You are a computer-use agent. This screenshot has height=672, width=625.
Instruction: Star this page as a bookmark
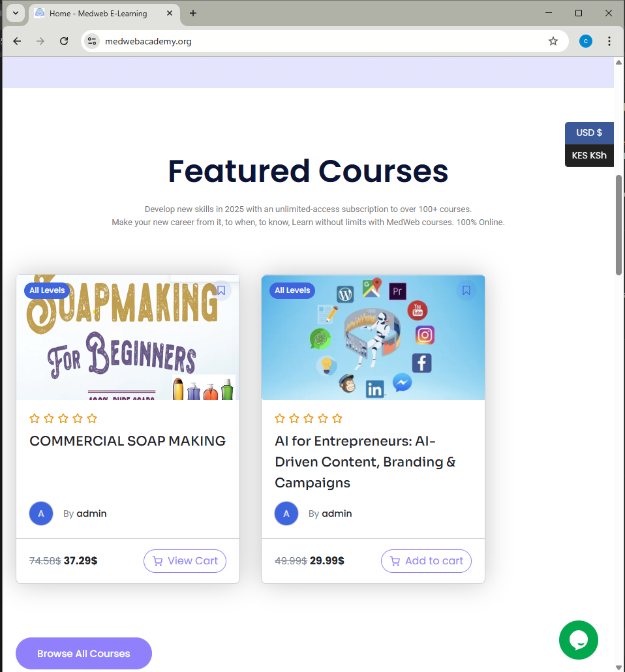pyautogui.click(x=553, y=41)
